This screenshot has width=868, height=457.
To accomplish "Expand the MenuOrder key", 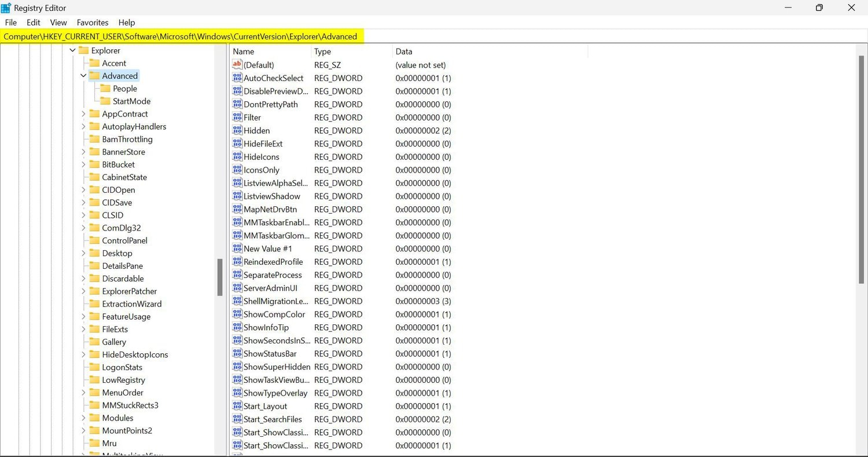I will [x=83, y=393].
